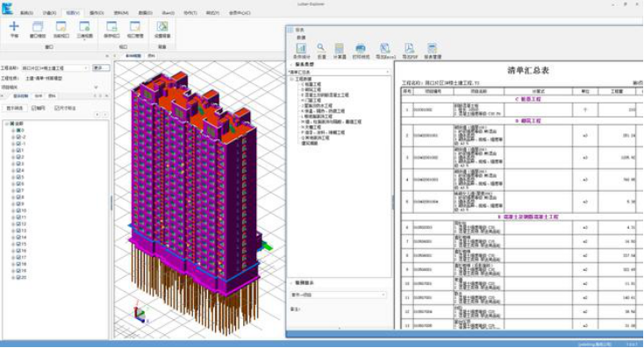This screenshot has width=644, height=348.
Task: Open 报表管理 report management icon
Action: pos(432,48)
